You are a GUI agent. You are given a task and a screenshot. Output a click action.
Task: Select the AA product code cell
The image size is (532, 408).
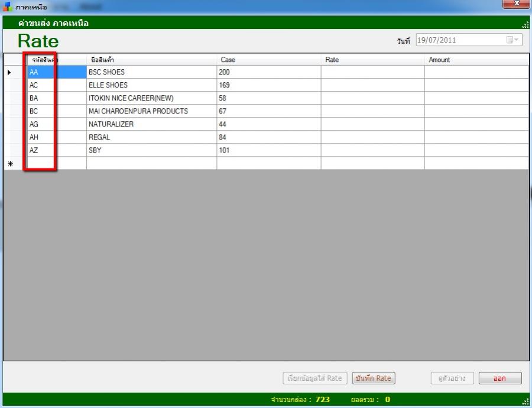pos(57,72)
